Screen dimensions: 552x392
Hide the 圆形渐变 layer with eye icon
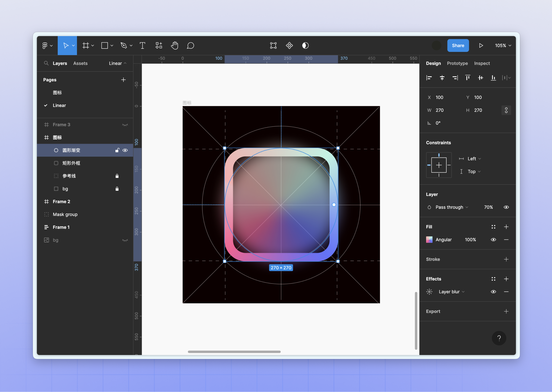[x=125, y=150]
